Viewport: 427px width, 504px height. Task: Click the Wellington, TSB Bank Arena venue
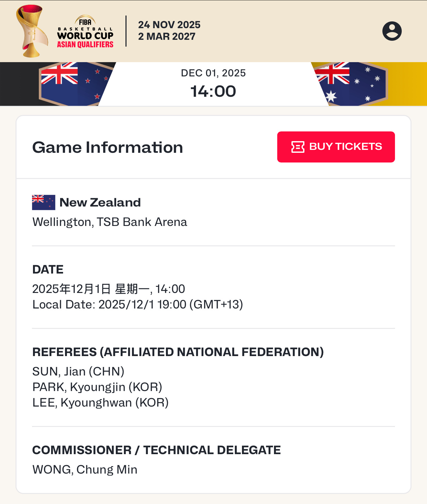pos(110,222)
